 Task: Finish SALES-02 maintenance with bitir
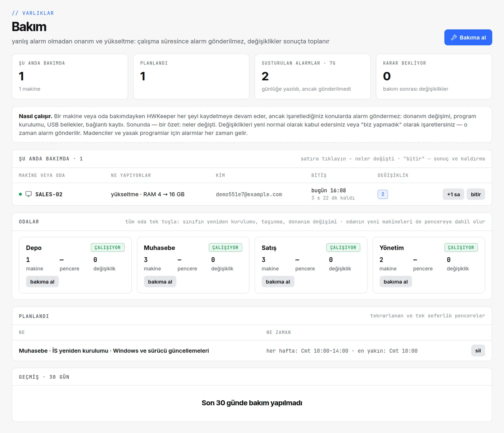click(476, 194)
